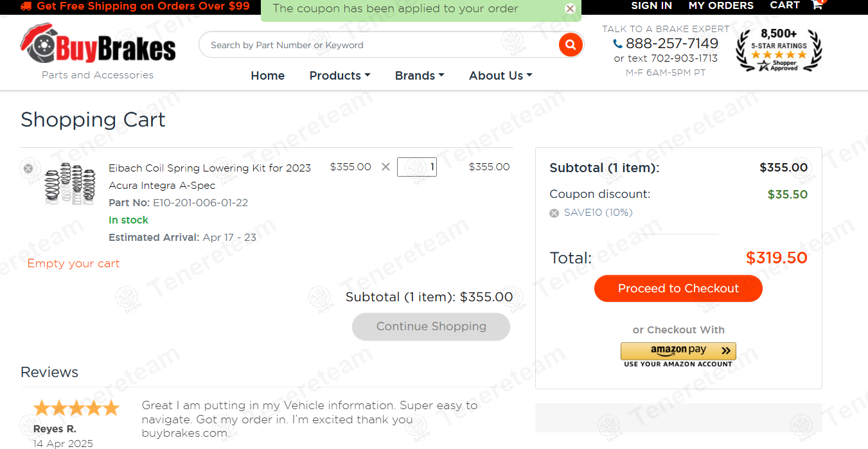868x449 pixels.
Task: Click the orange search magnifier button
Action: [x=571, y=45]
